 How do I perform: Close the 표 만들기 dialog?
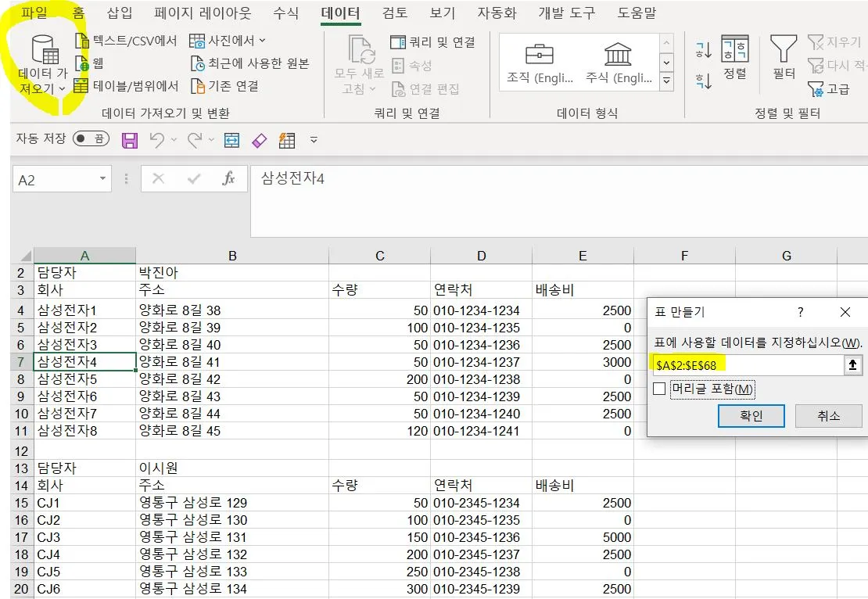[845, 312]
